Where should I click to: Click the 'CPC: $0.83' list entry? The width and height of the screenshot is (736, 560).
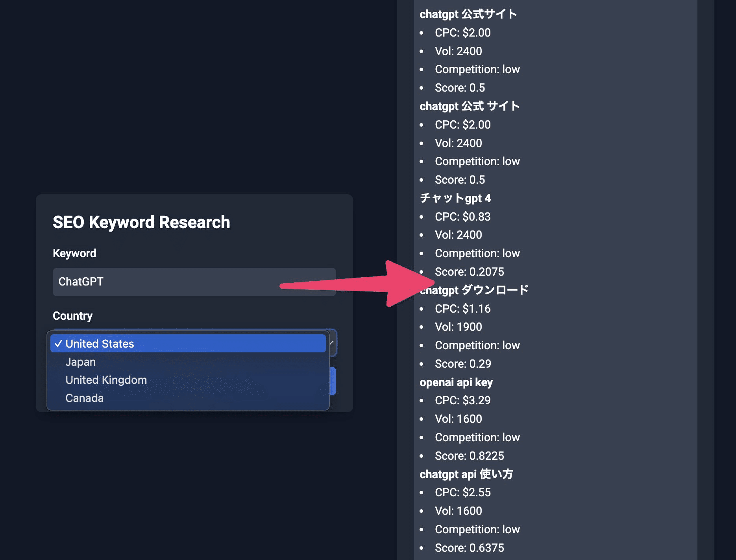click(x=462, y=217)
